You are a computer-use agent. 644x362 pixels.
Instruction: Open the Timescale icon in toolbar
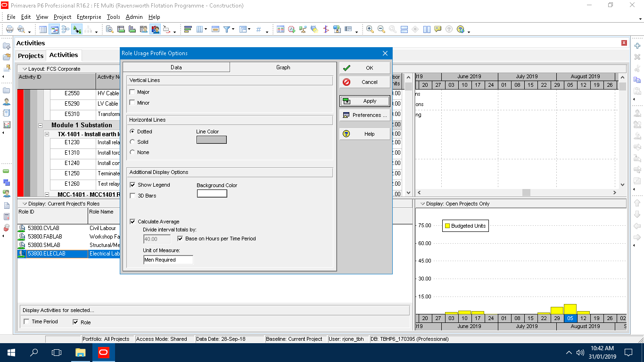tap(215, 29)
